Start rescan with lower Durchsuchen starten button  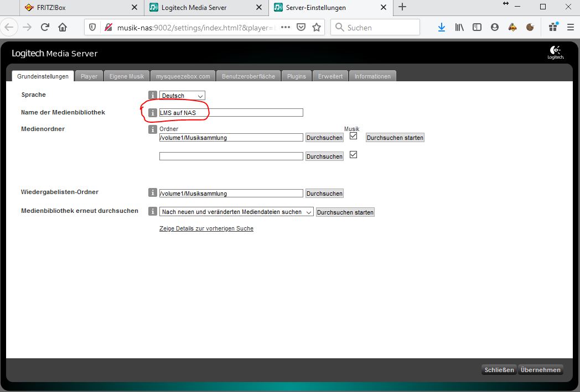tap(345, 212)
